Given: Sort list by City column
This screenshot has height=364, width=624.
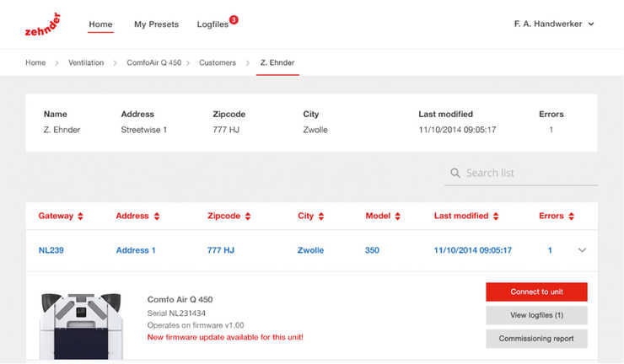Looking at the screenshot, I should click(x=311, y=217).
